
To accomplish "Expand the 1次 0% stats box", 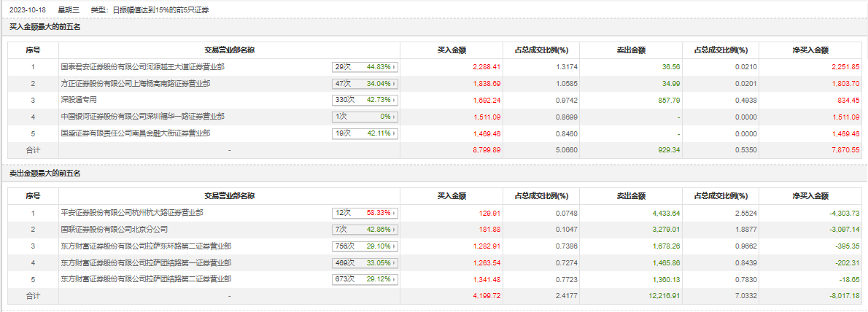I will 364,117.
